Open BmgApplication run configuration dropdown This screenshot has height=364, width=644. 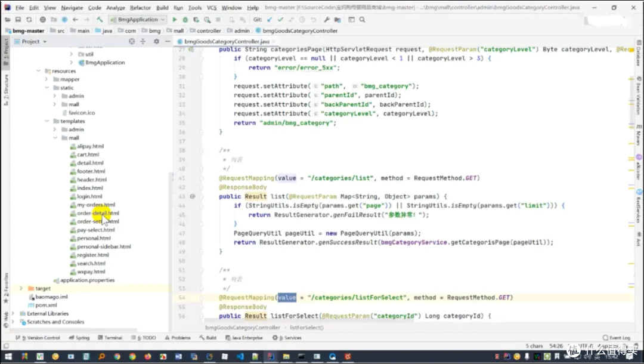coord(138,19)
